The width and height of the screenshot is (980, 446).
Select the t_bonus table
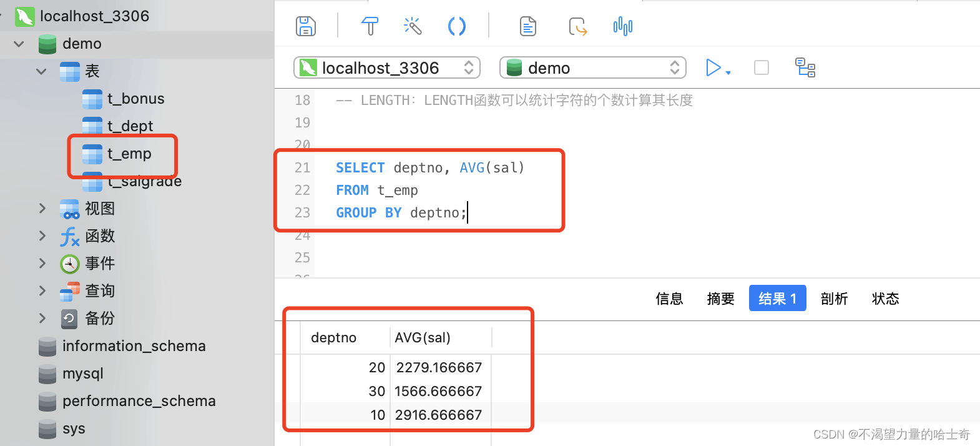pos(135,99)
